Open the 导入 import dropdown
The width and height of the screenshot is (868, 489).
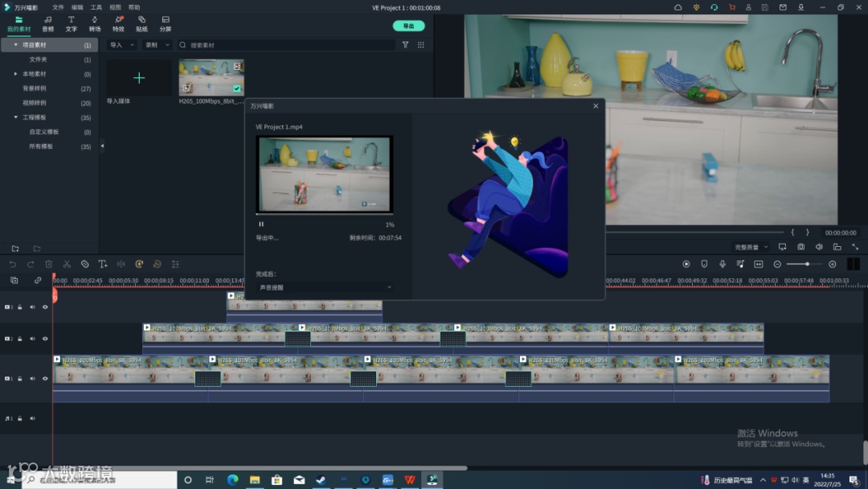[122, 45]
